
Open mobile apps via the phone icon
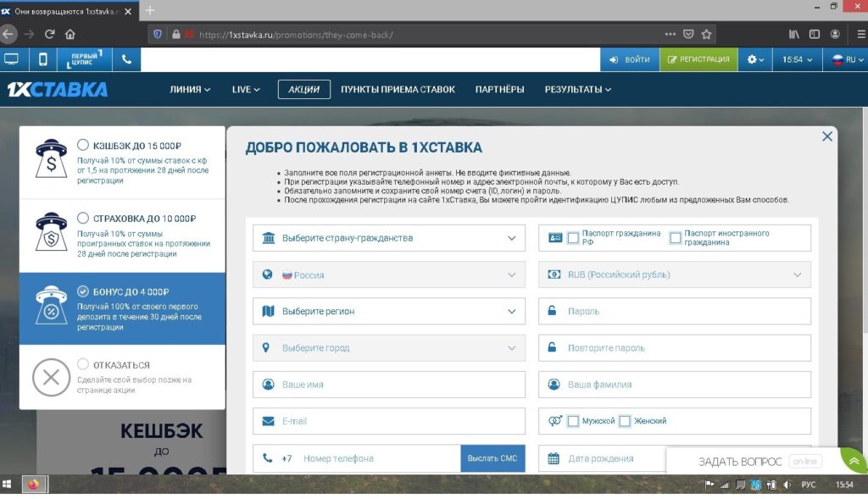click(x=42, y=59)
